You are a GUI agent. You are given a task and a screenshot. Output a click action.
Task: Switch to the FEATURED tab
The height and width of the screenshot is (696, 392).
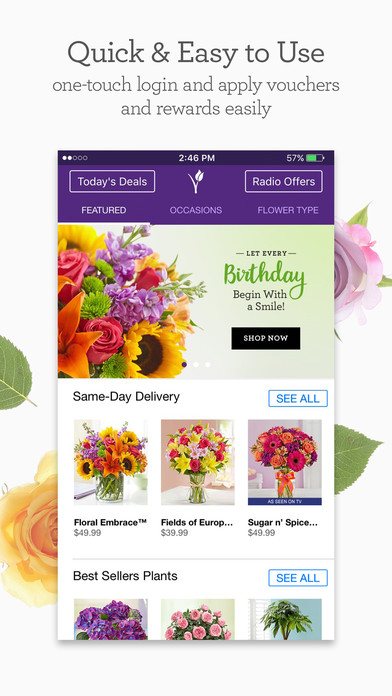point(103,210)
